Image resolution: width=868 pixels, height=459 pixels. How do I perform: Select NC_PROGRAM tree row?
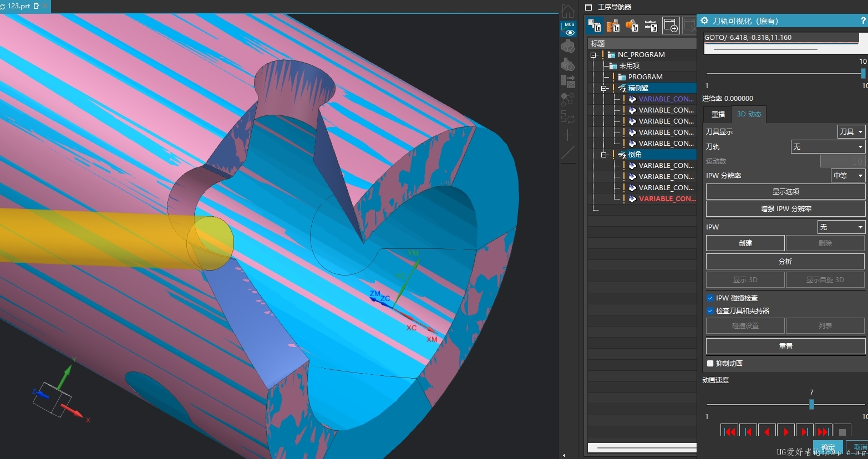click(642, 55)
